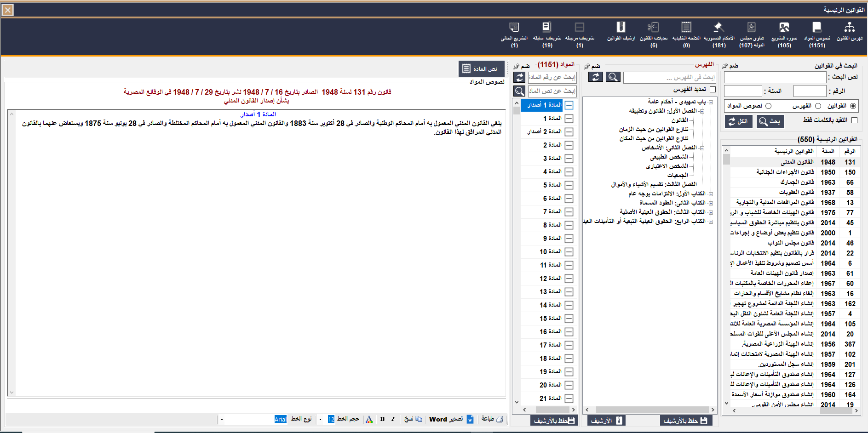Image resolution: width=868 pixels, height=433 pixels.
Task: Click the pin (ضم) icon of laws search panel
Action: 725,66
